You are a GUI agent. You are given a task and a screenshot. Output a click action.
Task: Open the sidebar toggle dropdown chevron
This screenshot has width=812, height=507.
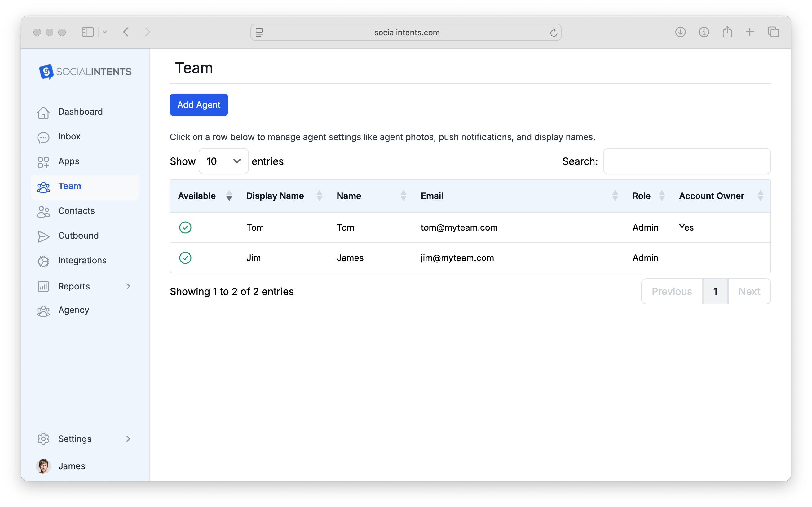[105, 32]
